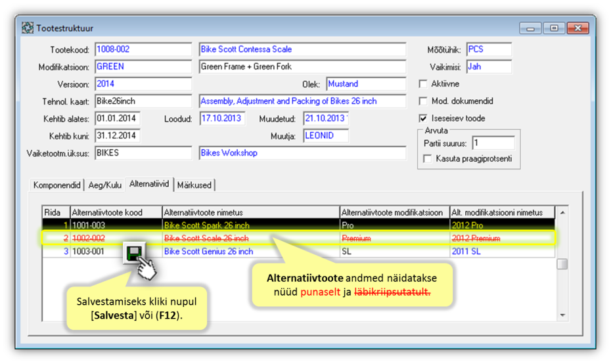611x364 pixels.
Task: Click the SL modification cell
Action: point(395,252)
